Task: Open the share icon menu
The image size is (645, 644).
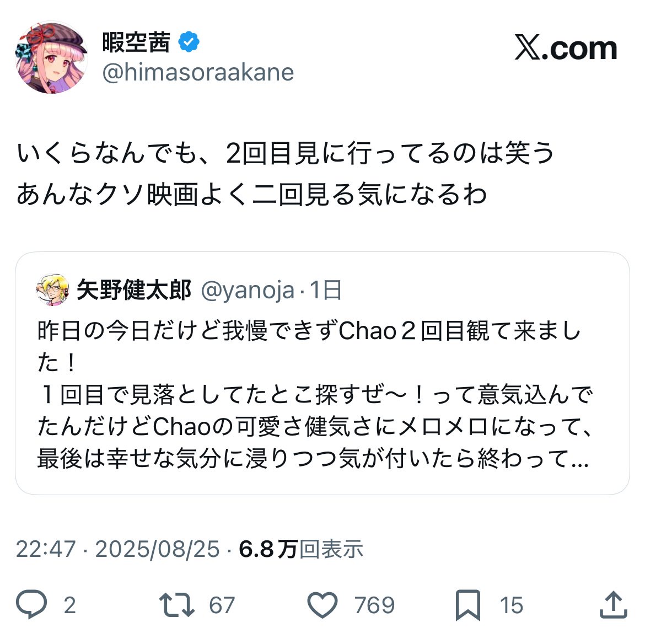Action: tap(613, 605)
